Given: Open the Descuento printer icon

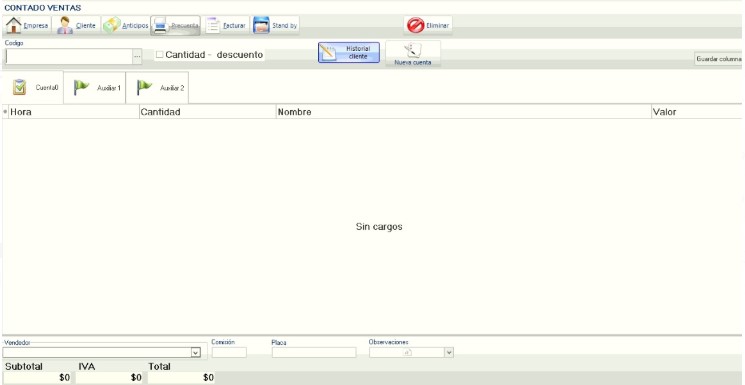Looking at the screenshot, I should [161, 25].
